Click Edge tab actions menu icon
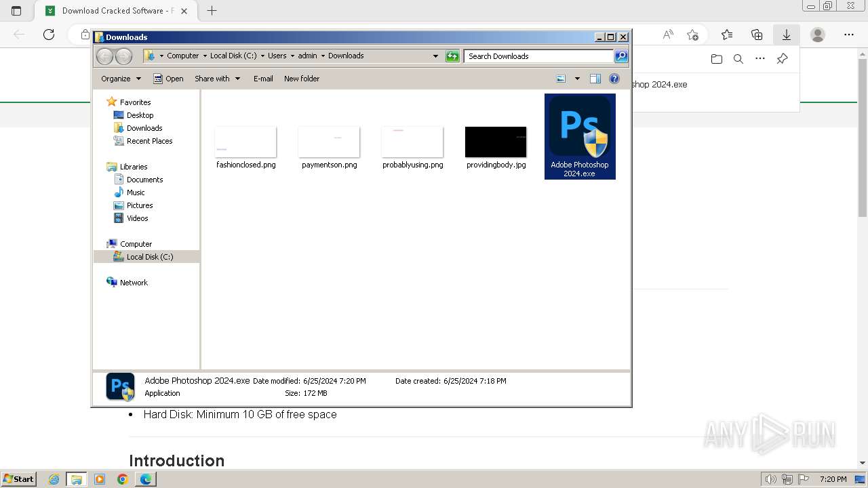Screen dimensions: 868x488 (x=16, y=11)
